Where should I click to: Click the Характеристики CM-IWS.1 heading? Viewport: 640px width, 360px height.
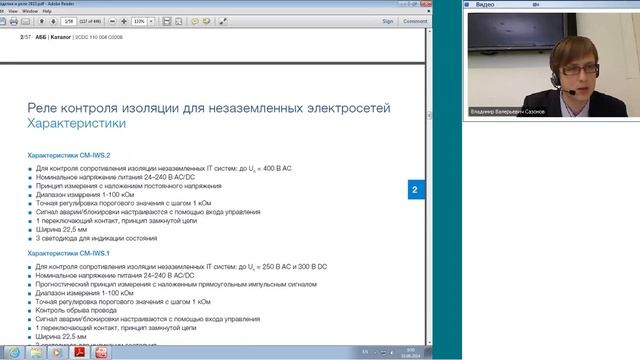point(69,253)
